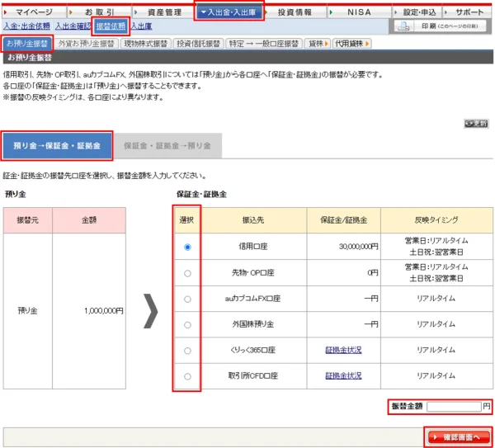
Task: Click the 反映タイミング column header
Action: [x=436, y=220]
